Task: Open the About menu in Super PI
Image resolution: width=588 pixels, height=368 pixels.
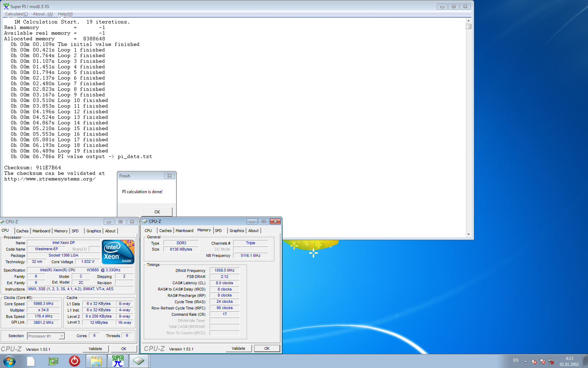Action: coord(43,14)
